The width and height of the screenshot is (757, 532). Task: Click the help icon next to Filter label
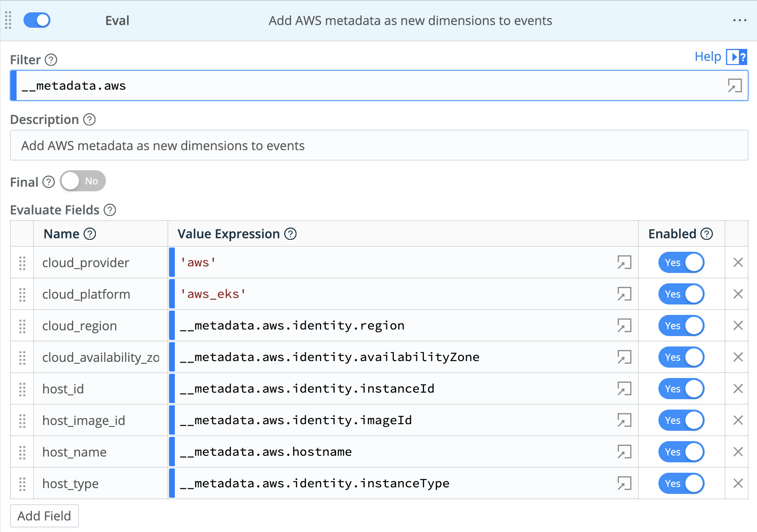click(51, 60)
